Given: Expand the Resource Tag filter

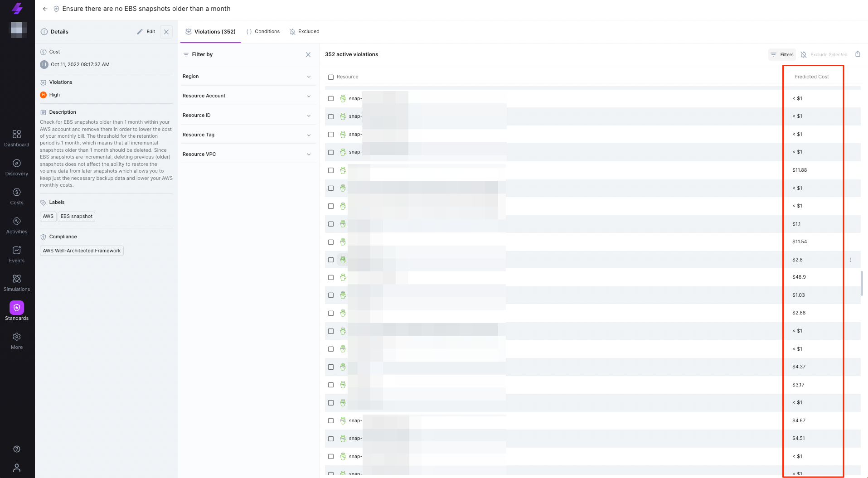Looking at the screenshot, I should [x=247, y=135].
